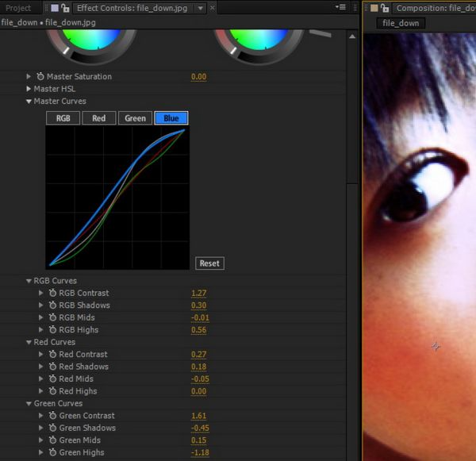
Task: Enable keyframing stopwatch for Master Saturation
Action: [40, 77]
